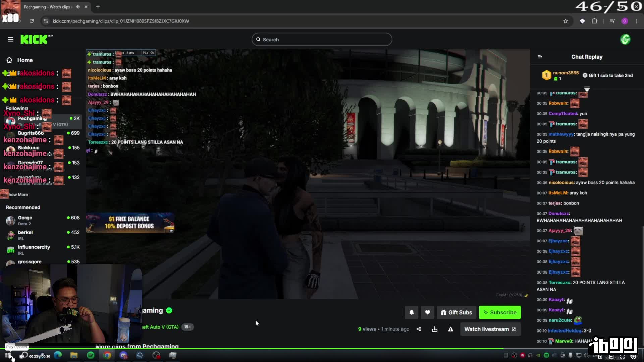This screenshot has width=644, height=362.
Task: Open the Kick sidebar hamburger menu
Action: click(11, 40)
